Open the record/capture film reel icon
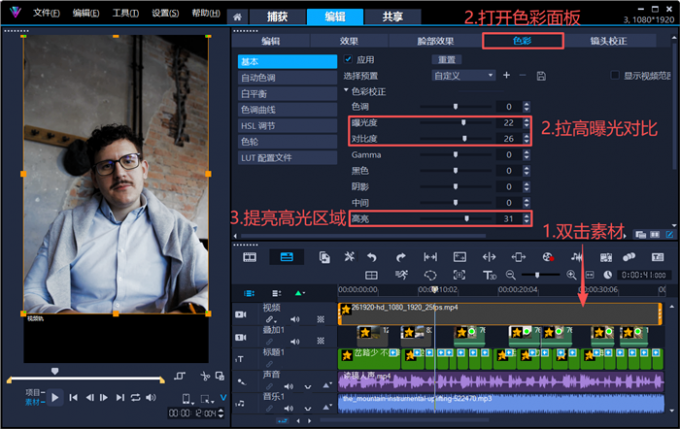Viewport: 680px width, 429px height. point(548,257)
